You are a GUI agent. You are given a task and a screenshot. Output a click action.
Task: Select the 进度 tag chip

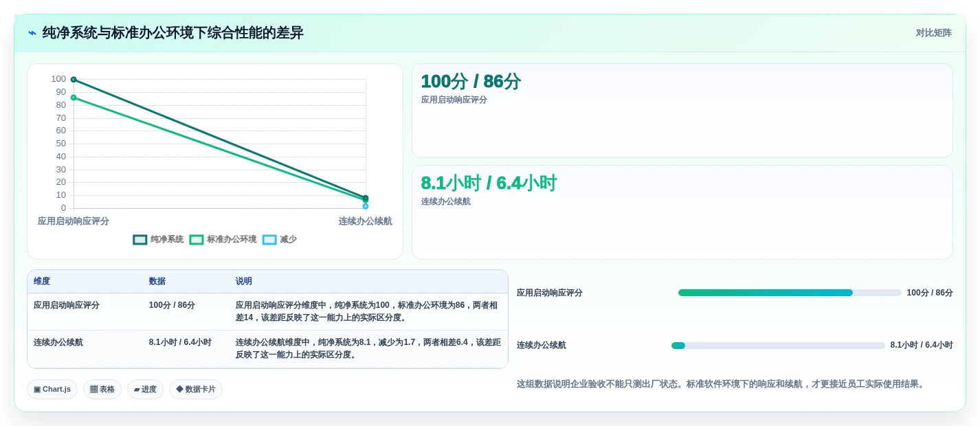coord(145,389)
